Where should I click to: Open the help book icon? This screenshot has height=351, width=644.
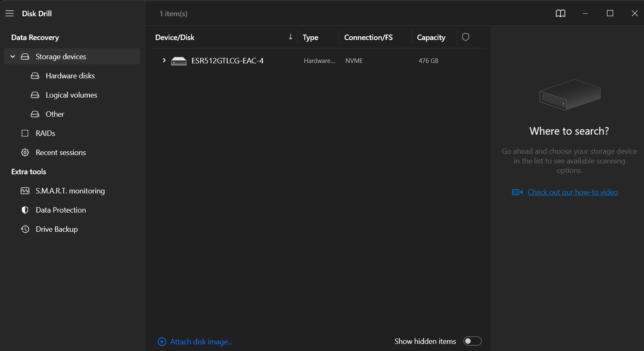[x=560, y=13]
